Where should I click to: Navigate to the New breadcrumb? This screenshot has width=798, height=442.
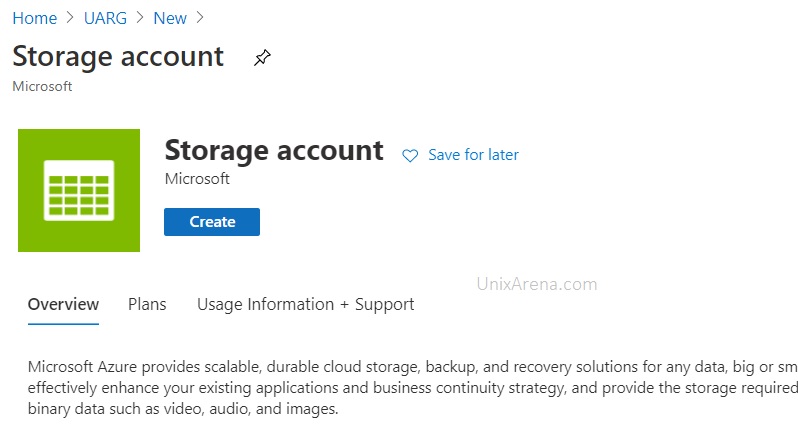(170, 18)
